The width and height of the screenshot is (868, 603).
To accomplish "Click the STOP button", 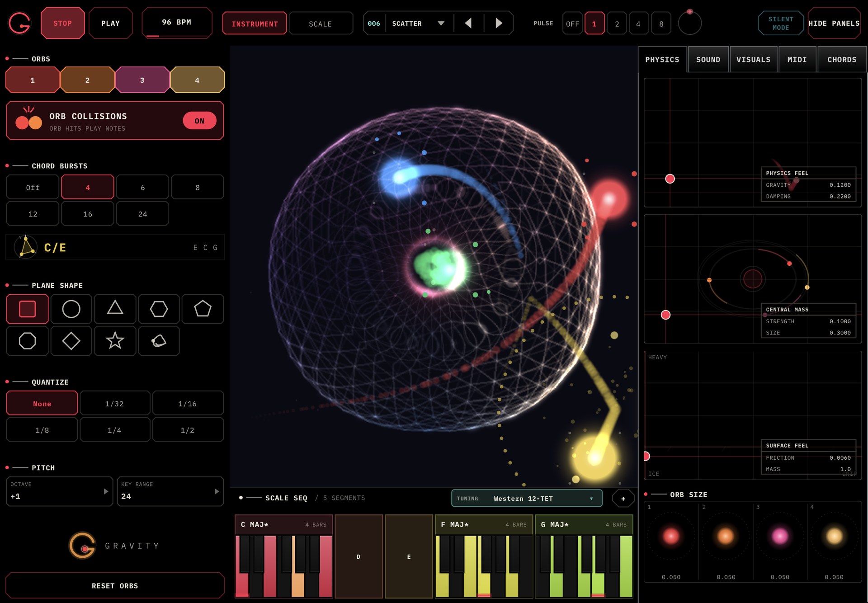I will [63, 23].
